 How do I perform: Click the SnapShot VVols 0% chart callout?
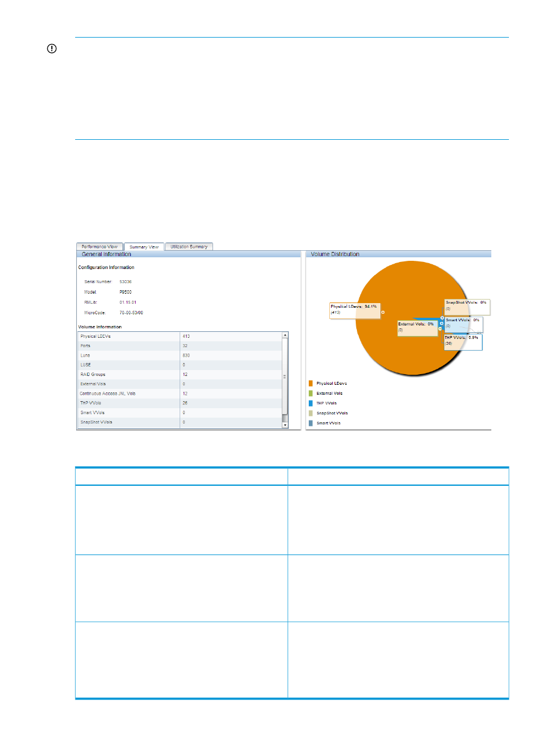[467, 307]
